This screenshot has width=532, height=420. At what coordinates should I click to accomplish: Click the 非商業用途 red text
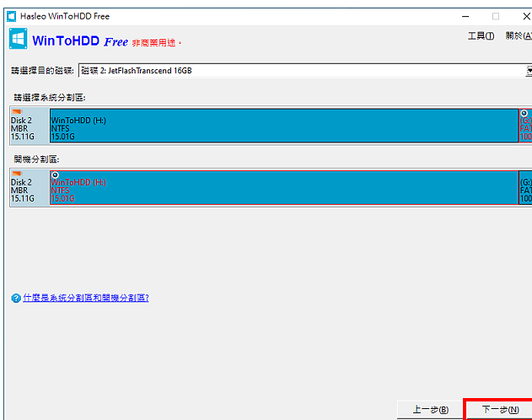click(157, 43)
